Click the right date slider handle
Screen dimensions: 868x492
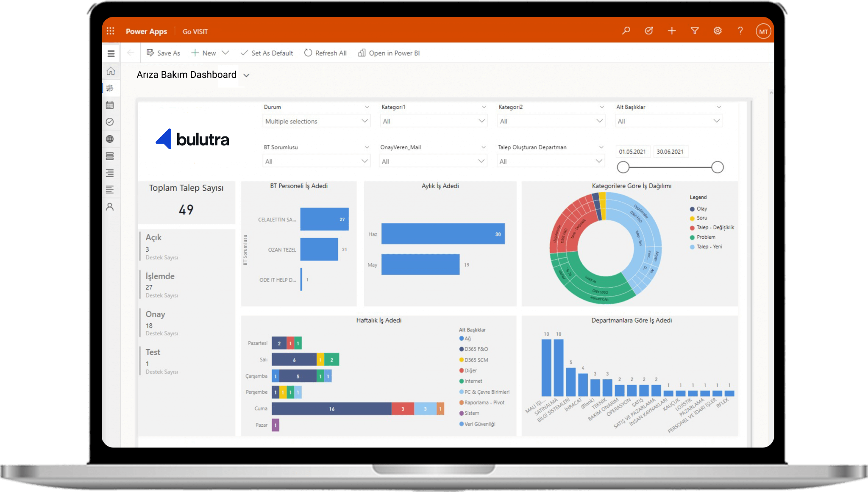pos(717,167)
